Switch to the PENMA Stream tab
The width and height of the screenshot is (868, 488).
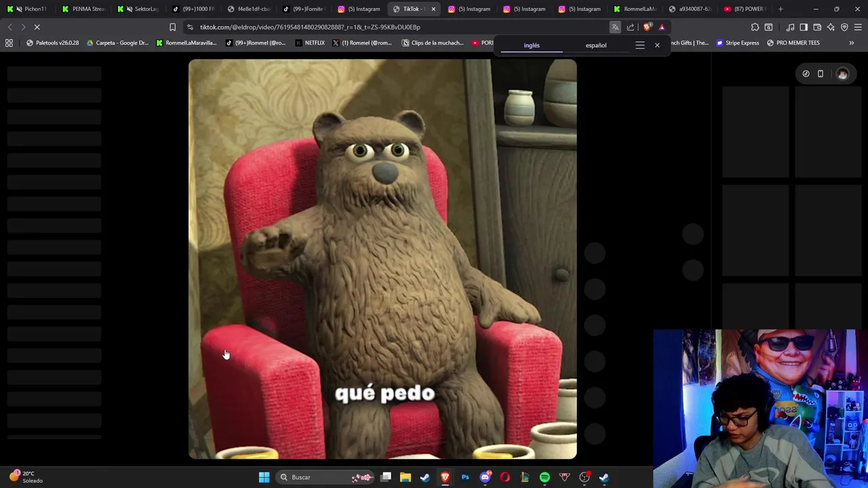coord(83,9)
